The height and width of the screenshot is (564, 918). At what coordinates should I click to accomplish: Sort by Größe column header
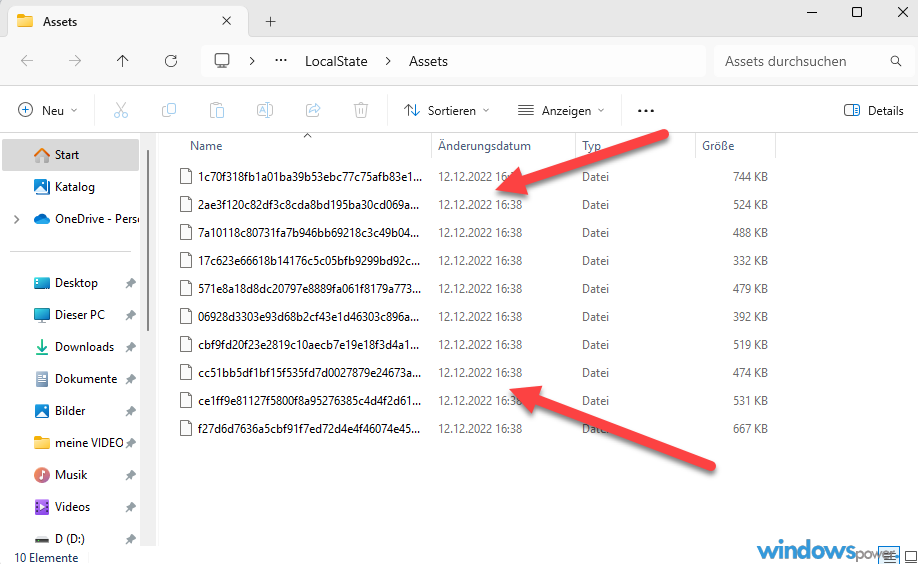pyautogui.click(x=718, y=146)
